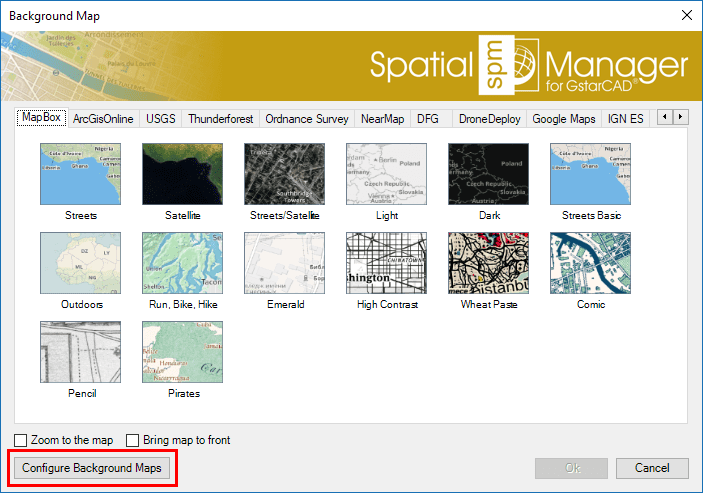The image size is (703, 493).
Task: Switch to the ArcGisOnline tab
Action: [x=103, y=118]
